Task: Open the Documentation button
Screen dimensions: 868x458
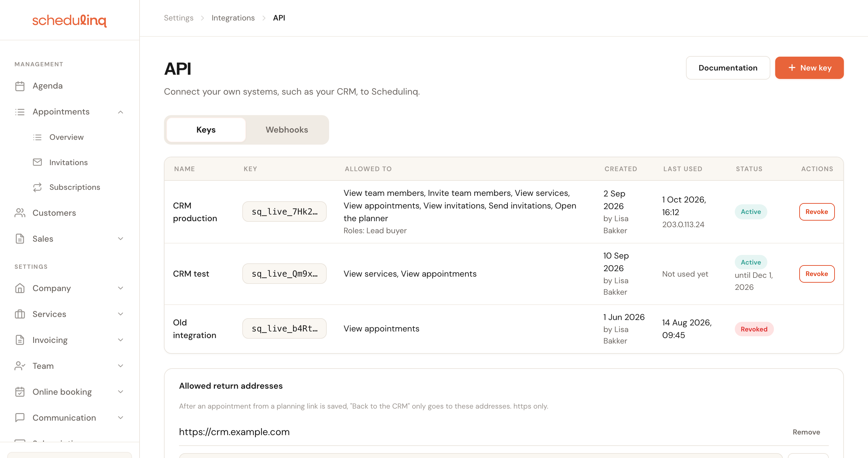Action: coord(728,68)
